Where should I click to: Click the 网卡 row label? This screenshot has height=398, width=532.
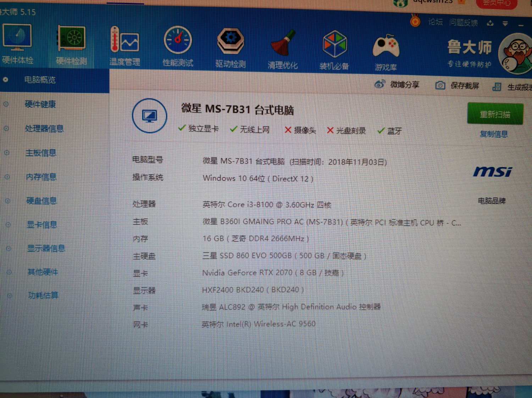pyautogui.click(x=140, y=325)
